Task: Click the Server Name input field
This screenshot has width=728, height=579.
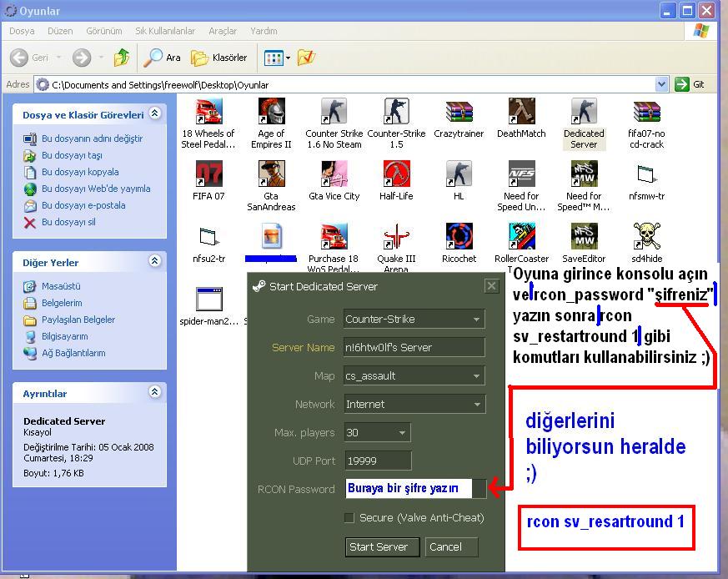Action: [x=414, y=348]
